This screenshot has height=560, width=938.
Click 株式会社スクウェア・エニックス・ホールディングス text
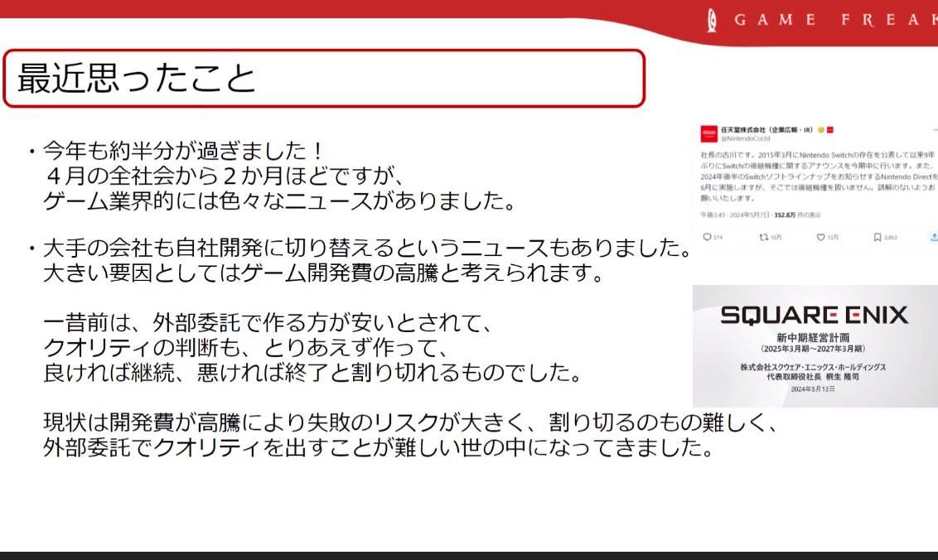coord(813,367)
